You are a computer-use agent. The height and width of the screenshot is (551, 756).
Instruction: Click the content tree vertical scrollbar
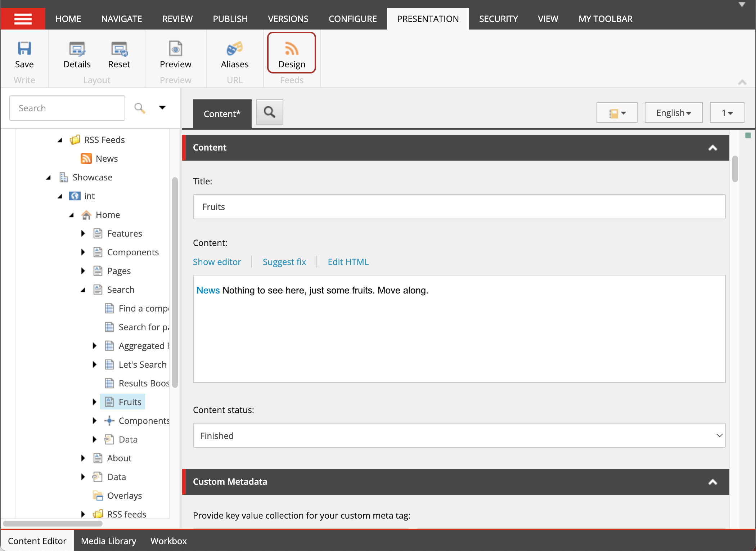pos(175,282)
